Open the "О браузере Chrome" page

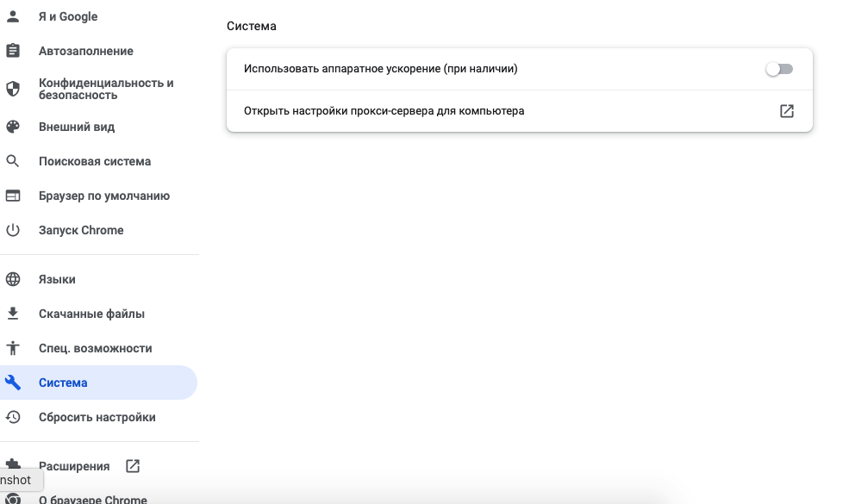click(x=93, y=499)
